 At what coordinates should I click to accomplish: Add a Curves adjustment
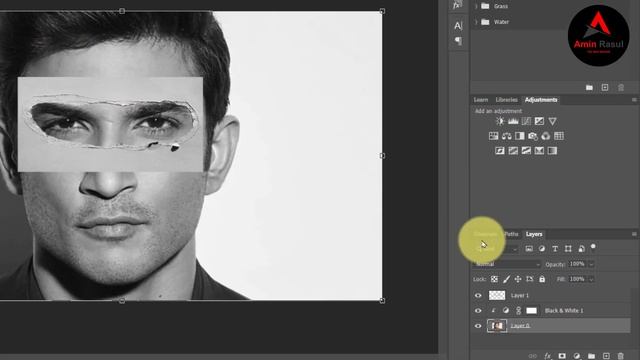point(526,121)
